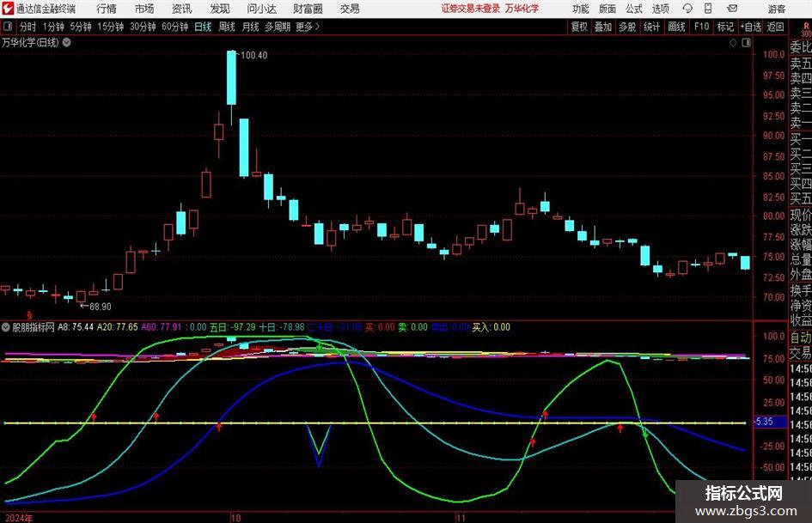Switch chart to 15分钟 period
Screen dimensions: 812x523
111,27
